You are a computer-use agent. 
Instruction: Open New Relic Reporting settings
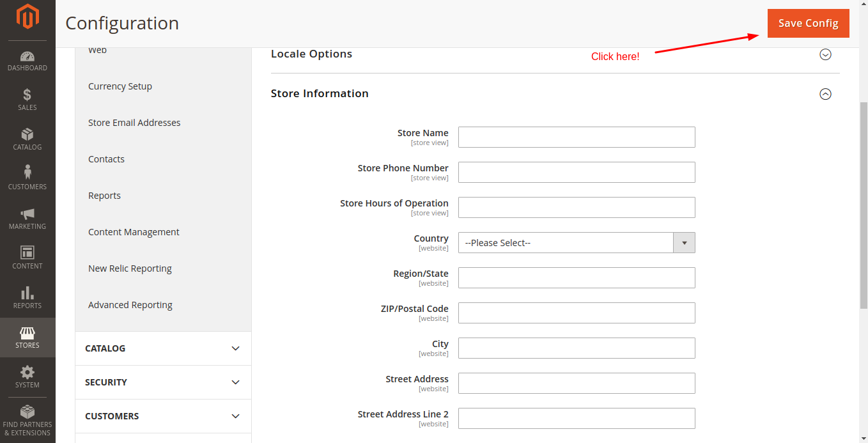point(130,268)
